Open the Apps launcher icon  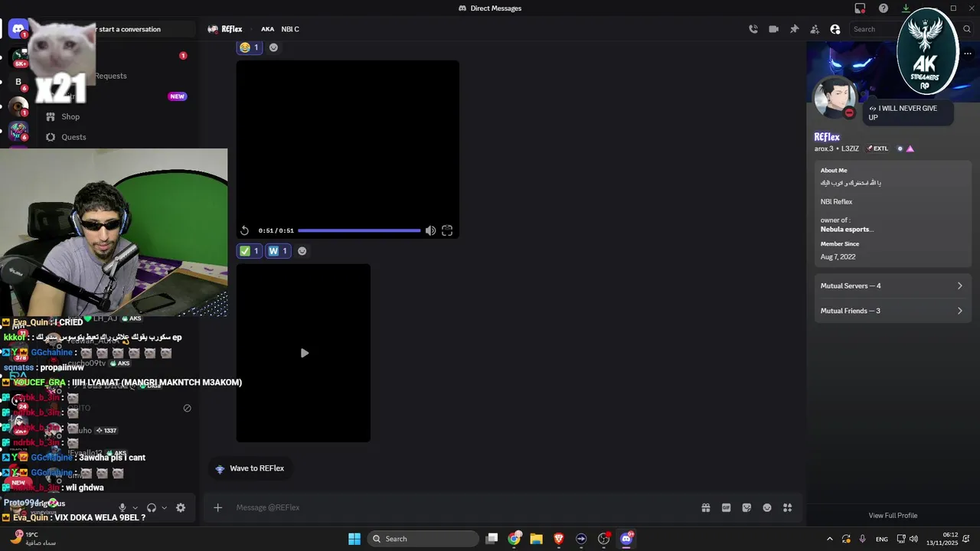click(788, 507)
